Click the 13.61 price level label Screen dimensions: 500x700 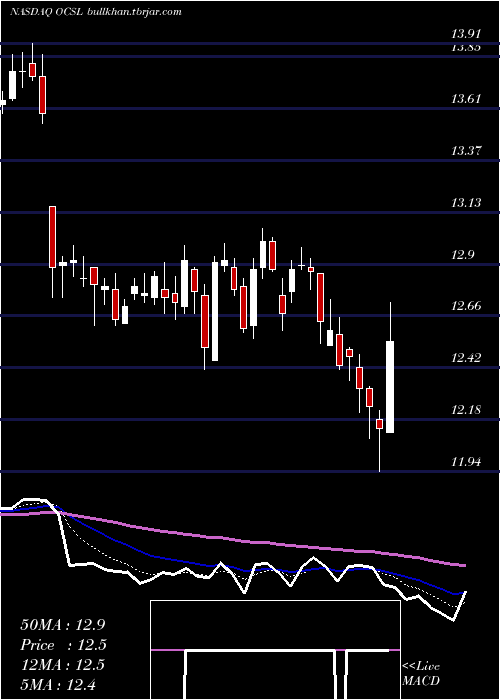pyautogui.click(x=466, y=98)
